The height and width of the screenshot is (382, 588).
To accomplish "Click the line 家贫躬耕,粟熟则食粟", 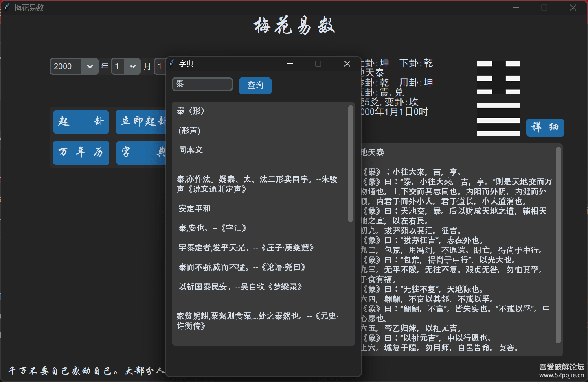I will tap(257, 321).
